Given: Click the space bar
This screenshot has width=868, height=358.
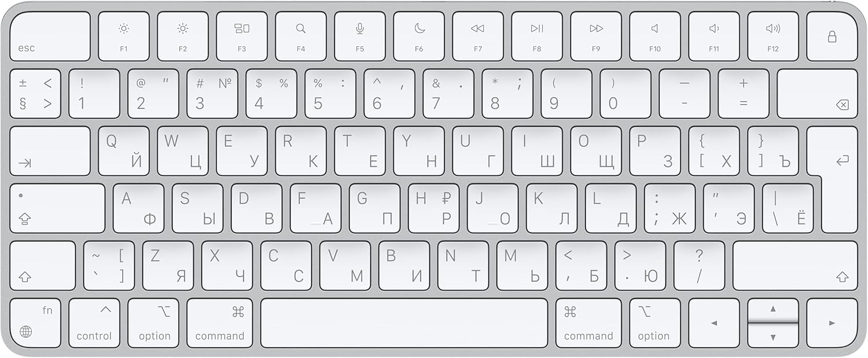Looking at the screenshot, I should point(404,323).
